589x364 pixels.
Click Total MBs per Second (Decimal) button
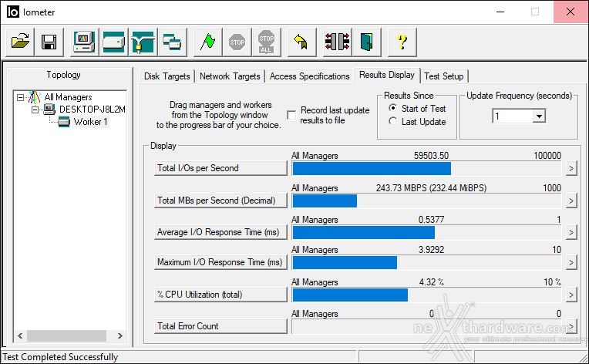coord(220,201)
